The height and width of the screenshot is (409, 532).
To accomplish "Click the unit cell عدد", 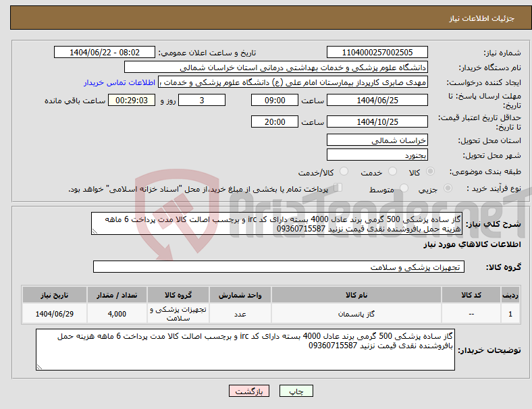I will (240, 314).
